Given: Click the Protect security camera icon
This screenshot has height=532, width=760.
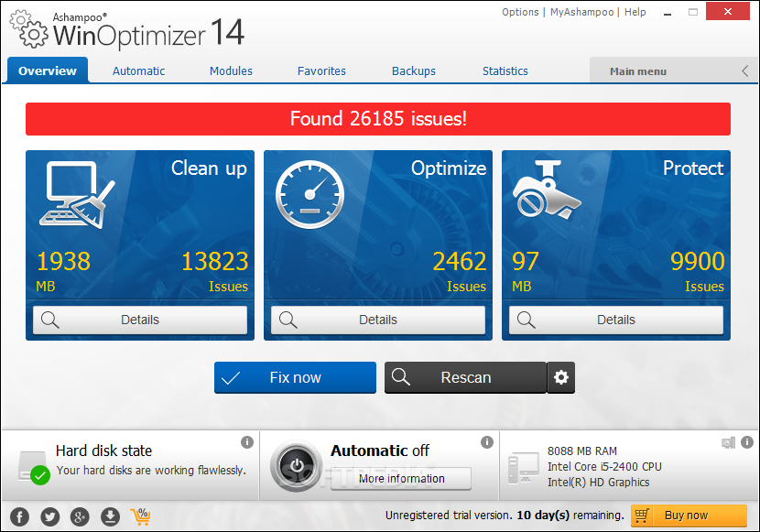Looking at the screenshot, I should tap(547, 190).
